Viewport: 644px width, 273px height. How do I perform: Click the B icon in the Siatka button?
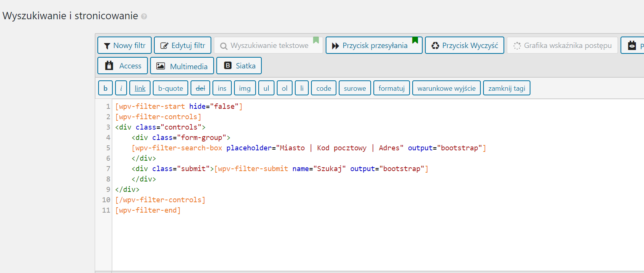(x=228, y=65)
